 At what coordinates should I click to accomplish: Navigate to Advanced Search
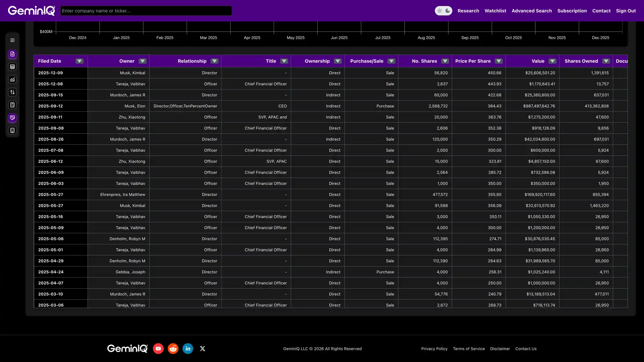[x=532, y=10]
